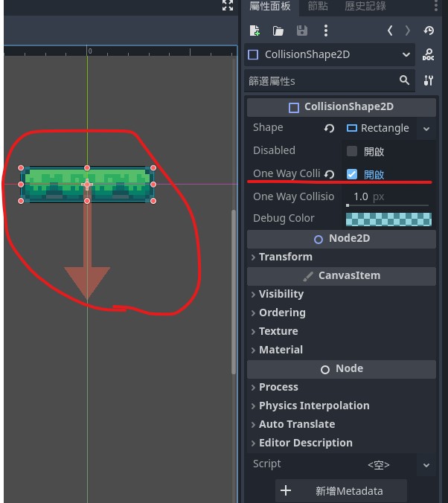The image size is (448, 503).
Task: Uncheck the One Way Collision checkbox
Action: tap(352, 174)
